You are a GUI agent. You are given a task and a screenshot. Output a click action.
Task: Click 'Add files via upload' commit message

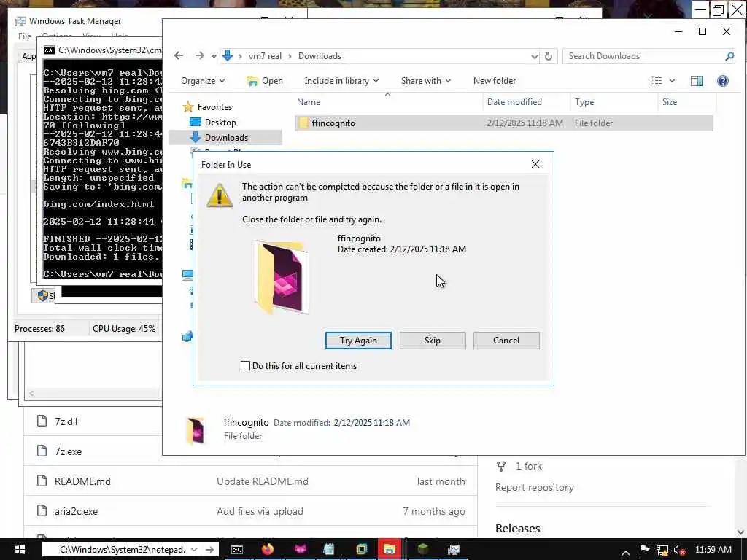260,511
